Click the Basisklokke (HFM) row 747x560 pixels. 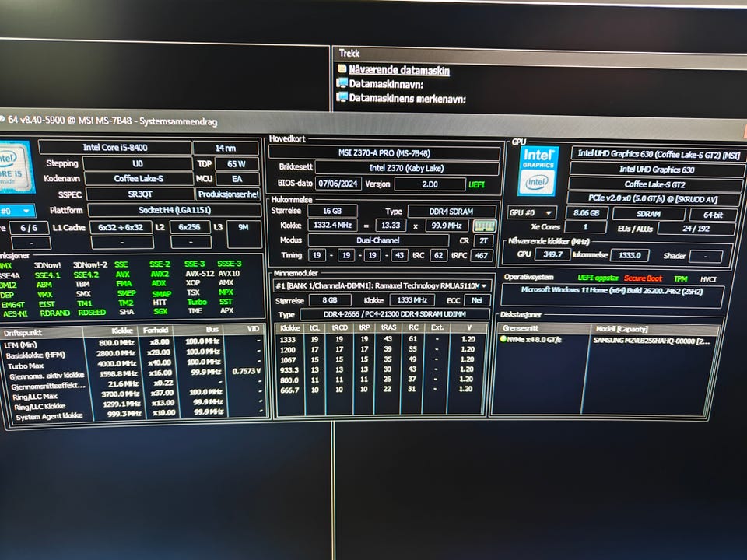tap(133, 353)
